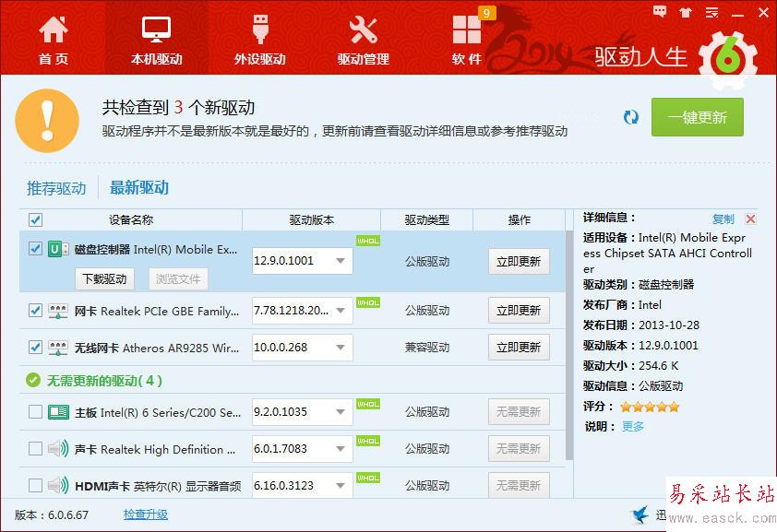Viewport: 777px width, 532px height.
Task: Click the Realtek PCIe network card icon
Action: (x=58, y=312)
